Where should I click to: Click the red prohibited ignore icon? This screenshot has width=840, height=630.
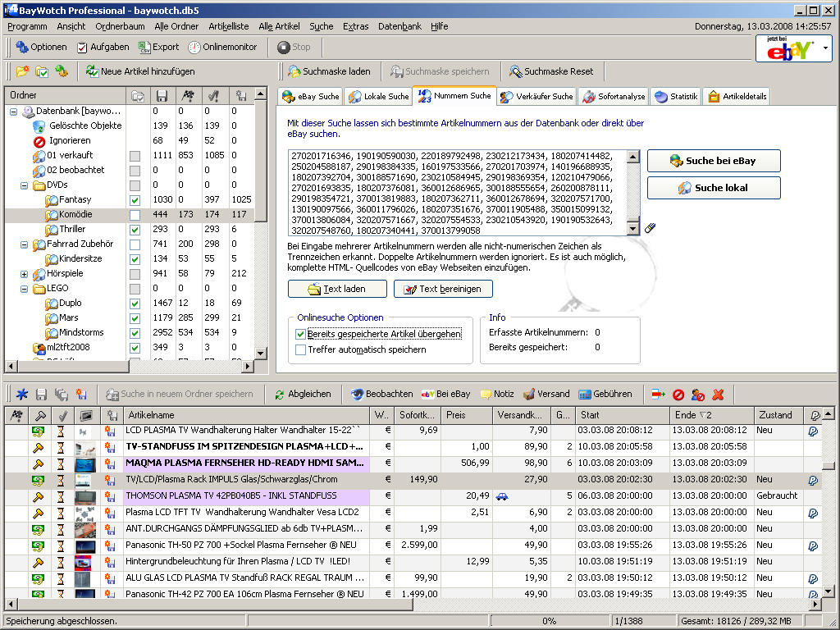point(678,395)
